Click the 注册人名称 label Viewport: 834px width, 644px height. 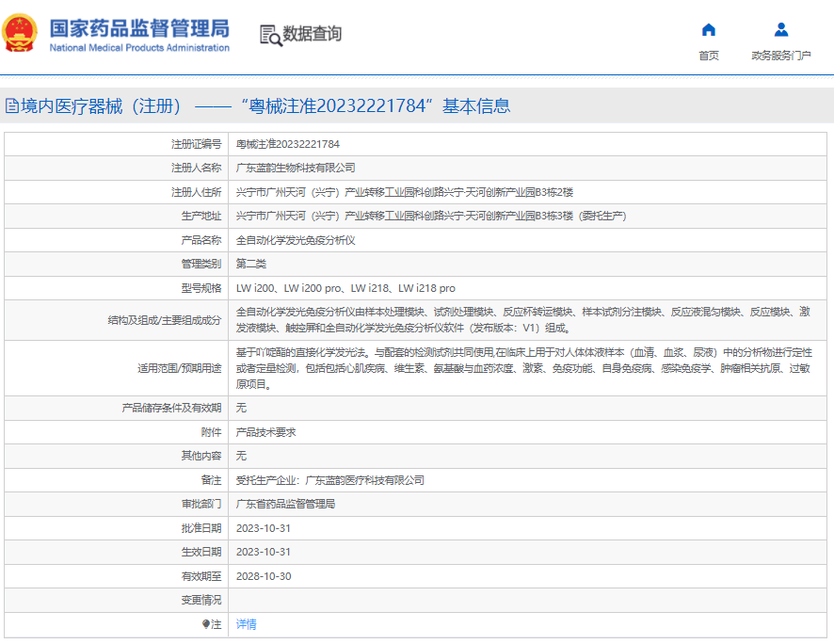tap(197, 168)
